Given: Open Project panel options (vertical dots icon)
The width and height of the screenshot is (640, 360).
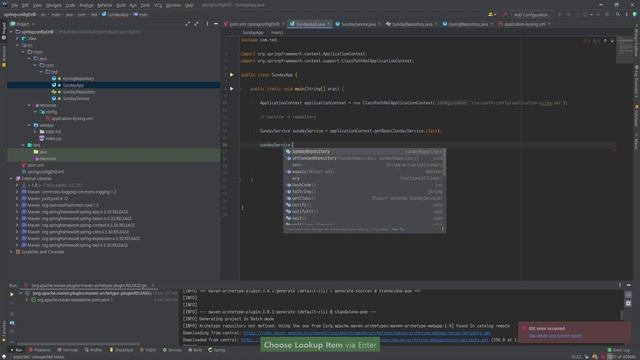Looking at the screenshot, I should point(207,24).
